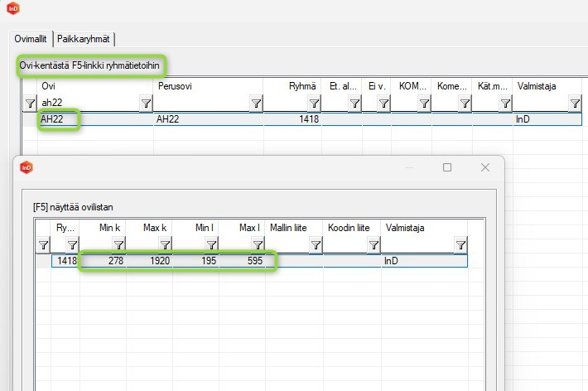Open filter for the Ry... column in dialog
Viewport: 588px width, 391px height.
coord(72,245)
